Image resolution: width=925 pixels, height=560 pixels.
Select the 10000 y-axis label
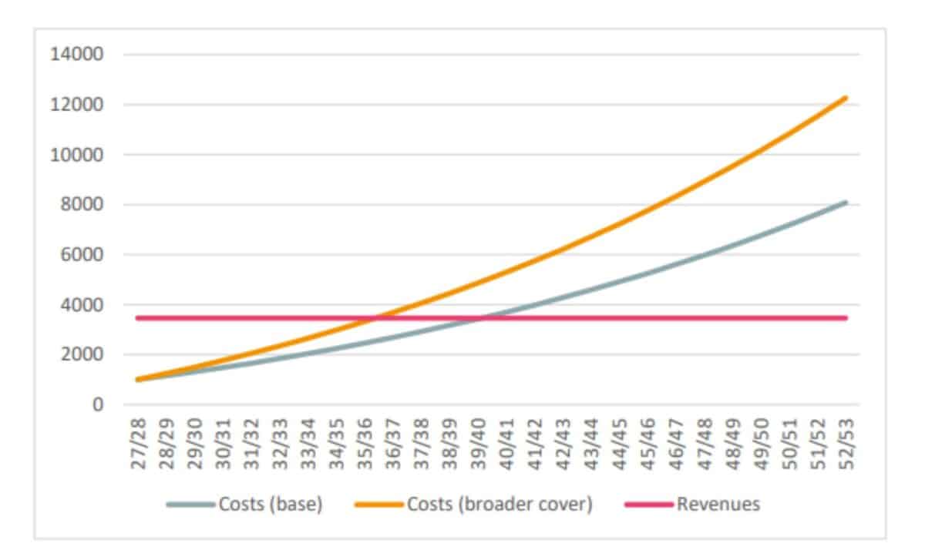coord(77,155)
